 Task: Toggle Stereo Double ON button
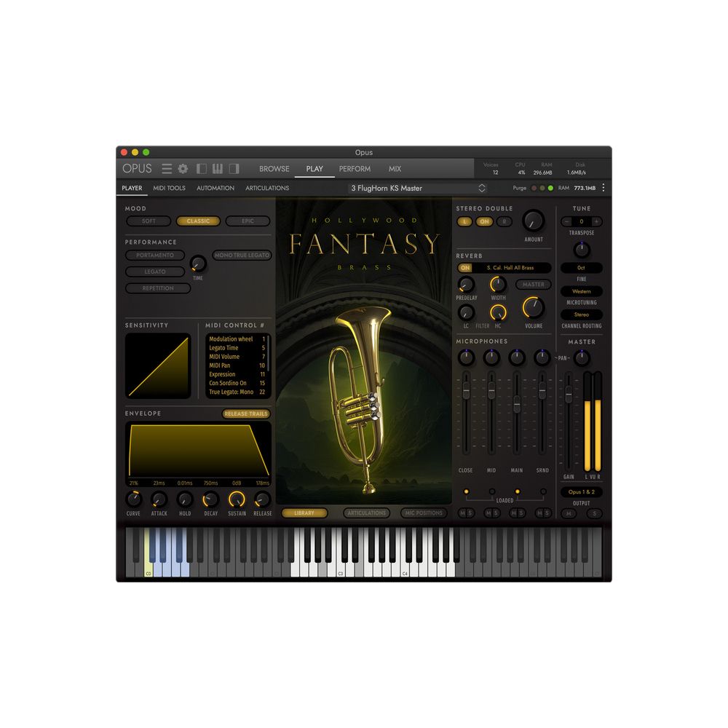pos(484,221)
